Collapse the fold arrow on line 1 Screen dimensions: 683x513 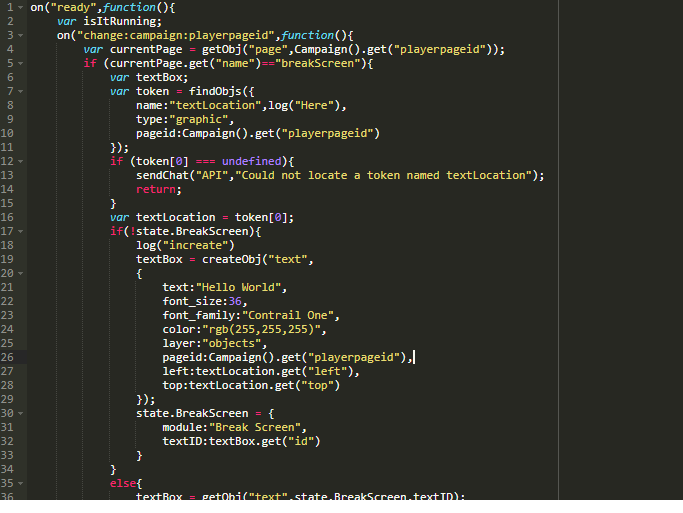click(x=20, y=7)
